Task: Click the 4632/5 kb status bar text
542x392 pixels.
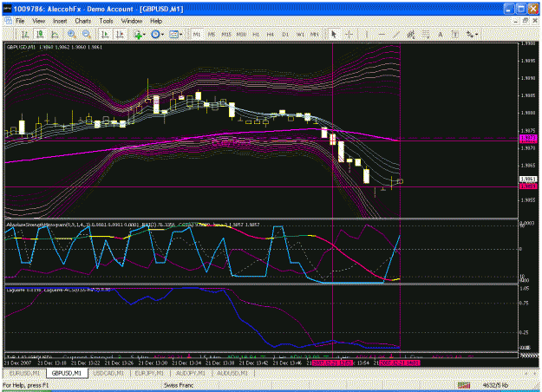Action: 495,385
